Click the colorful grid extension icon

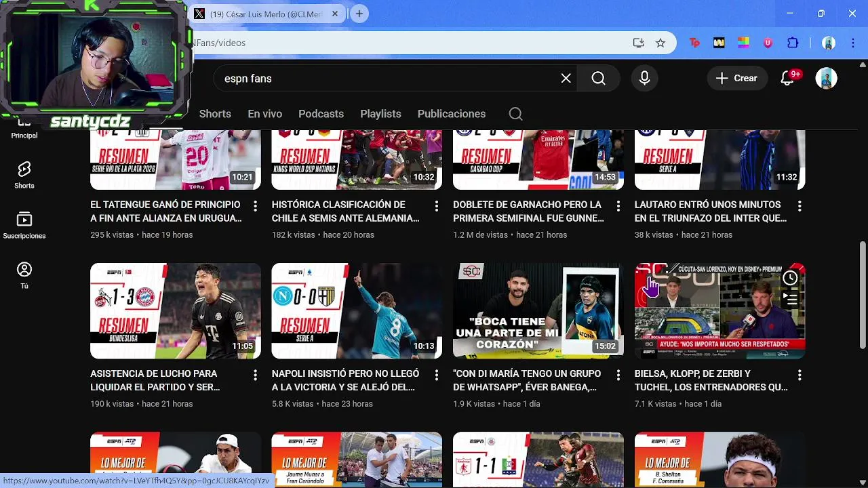pos(743,43)
